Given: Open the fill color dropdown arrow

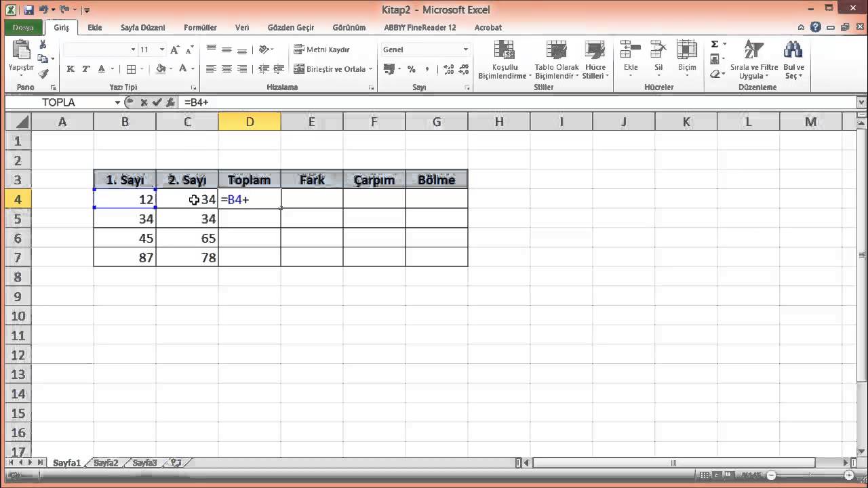Looking at the screenshot, I should tap(172, 69).
